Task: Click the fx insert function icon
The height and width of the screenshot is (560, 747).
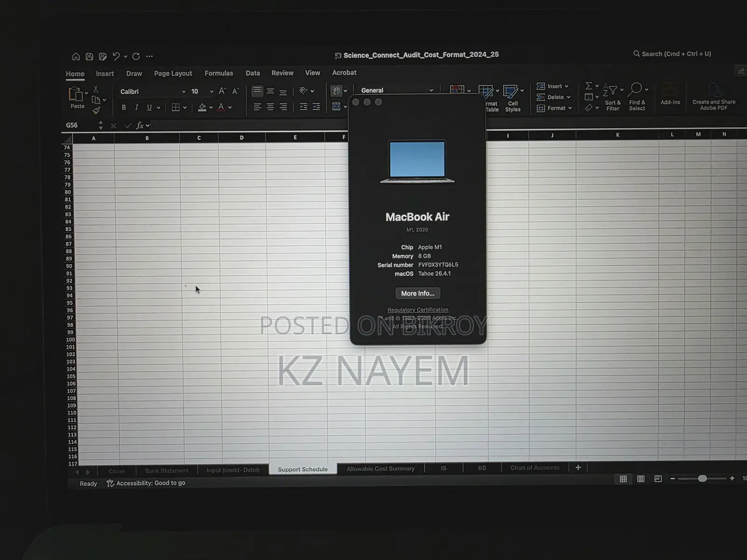Action: click(x=140, y=126)
